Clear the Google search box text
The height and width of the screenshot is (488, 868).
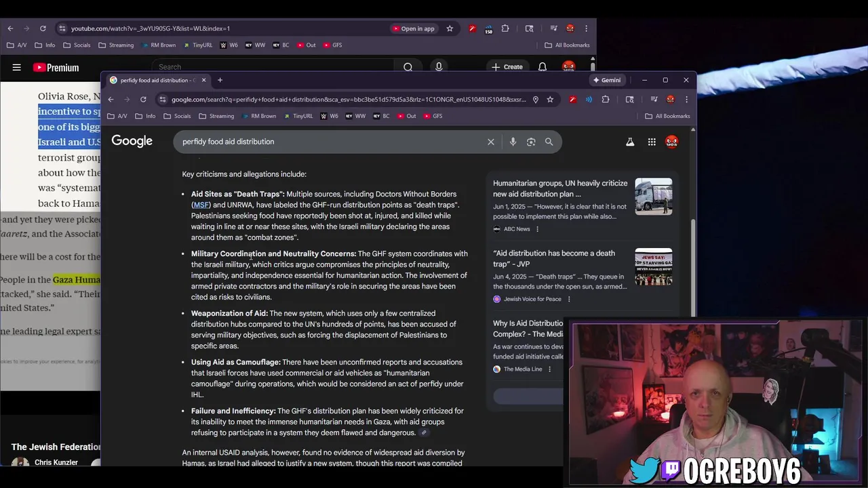click(491, 142)
